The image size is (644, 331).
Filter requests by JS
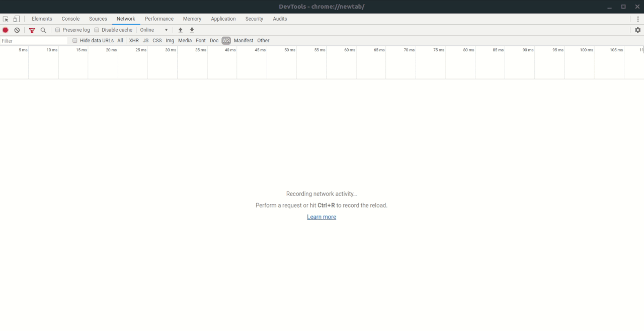(146, 41)
